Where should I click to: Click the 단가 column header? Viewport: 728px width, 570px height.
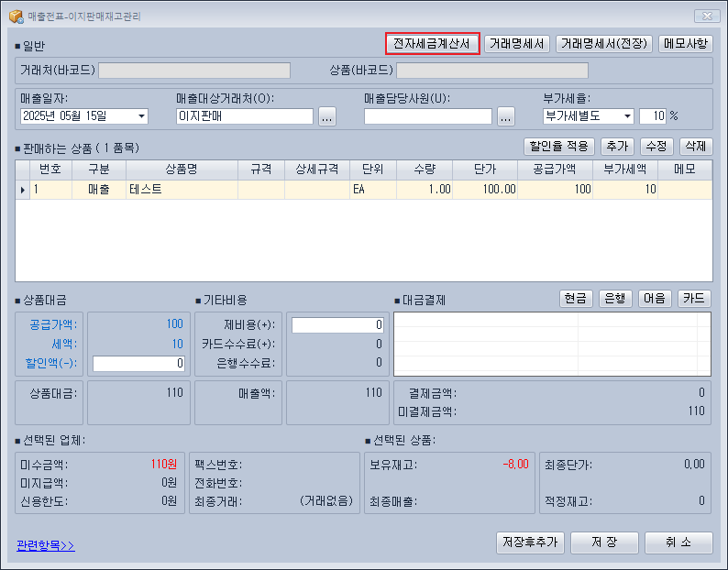point(485,170)
